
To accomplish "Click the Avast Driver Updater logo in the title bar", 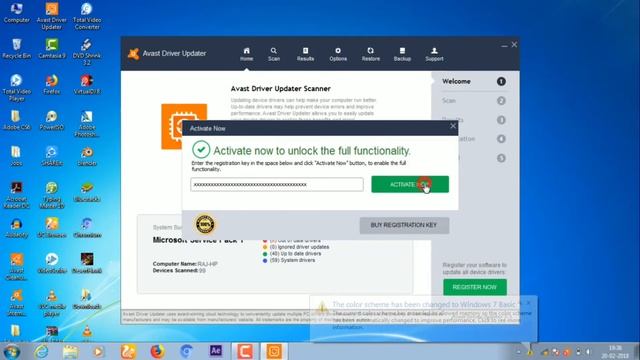I will 133,53.
